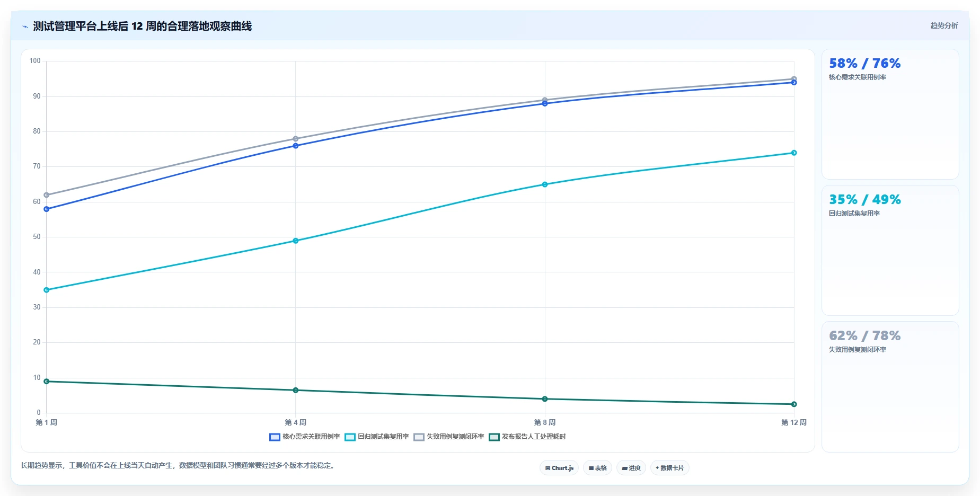The width and height of the screenshot is (980, 496).
Task: Click the trend icon beside the title
Action: (x=25, y=26)
